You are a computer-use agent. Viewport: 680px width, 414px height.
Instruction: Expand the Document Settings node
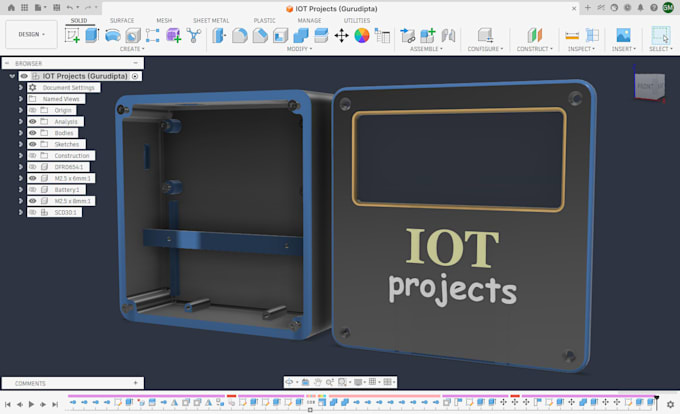[x=20, y=87]
